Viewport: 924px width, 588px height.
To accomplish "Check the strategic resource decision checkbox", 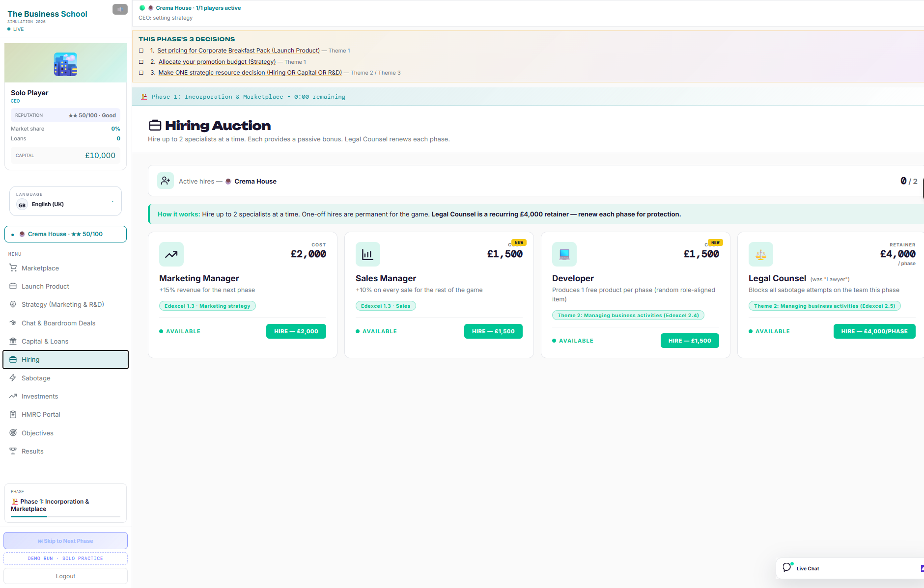I will pyautogui.click(x=141, y=73).
